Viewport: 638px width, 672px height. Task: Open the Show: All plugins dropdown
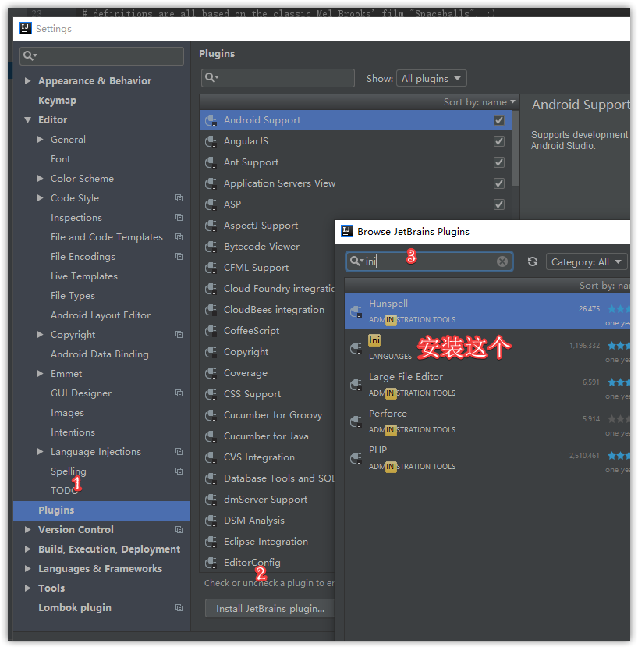[x=431, y=78]
